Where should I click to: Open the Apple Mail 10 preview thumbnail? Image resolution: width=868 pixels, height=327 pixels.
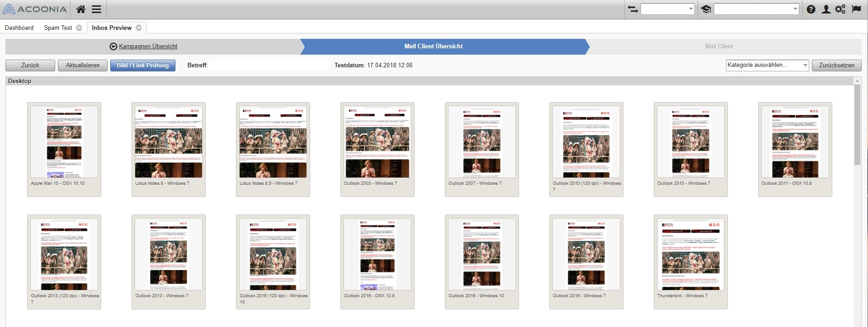click(x=64, y=142)
